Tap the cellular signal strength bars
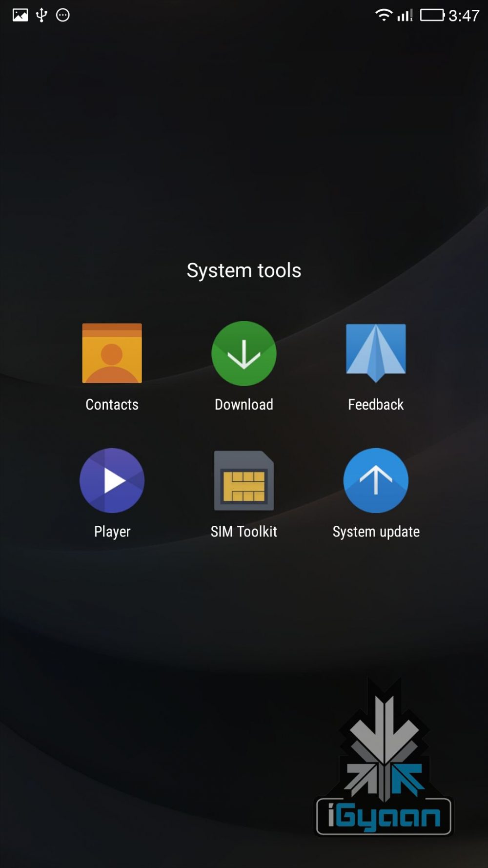The width and height of the screenshot is (488, 868). [x=405, y=15]
